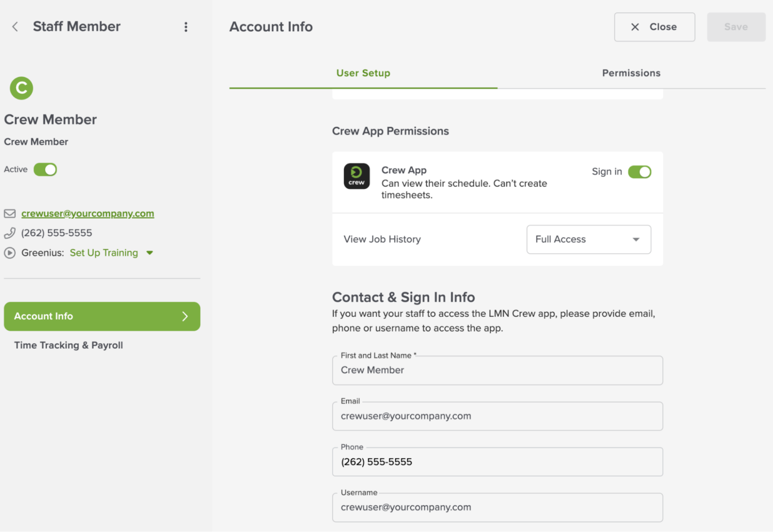
Task: Switch to the Permissions tab
Action: [x=631, y=73]
